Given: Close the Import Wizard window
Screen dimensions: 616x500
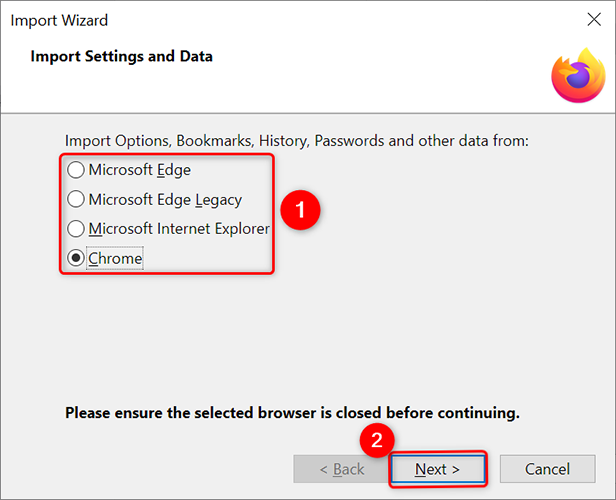Looking at the screenshot, I should 593,20.
